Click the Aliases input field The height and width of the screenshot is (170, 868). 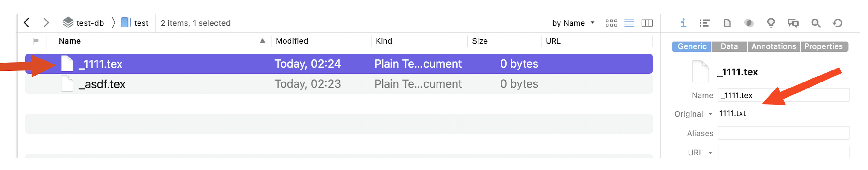(x=783, y=133)
